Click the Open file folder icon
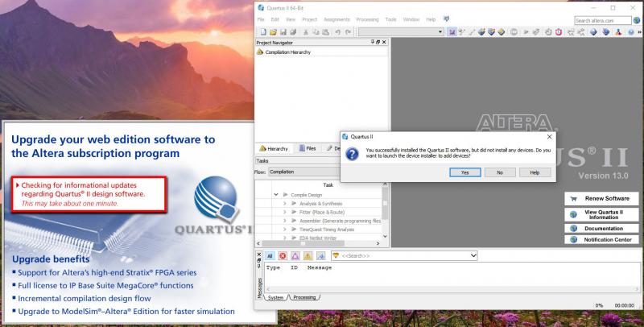 (x=271, y=31)
